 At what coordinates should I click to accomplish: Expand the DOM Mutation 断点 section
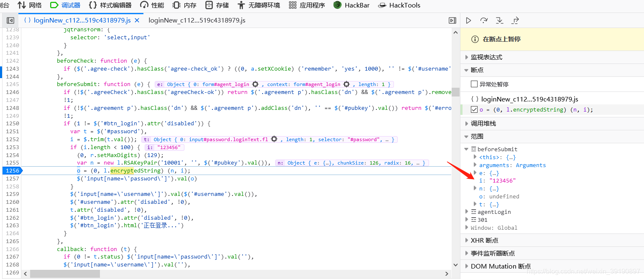coord(552,266)
